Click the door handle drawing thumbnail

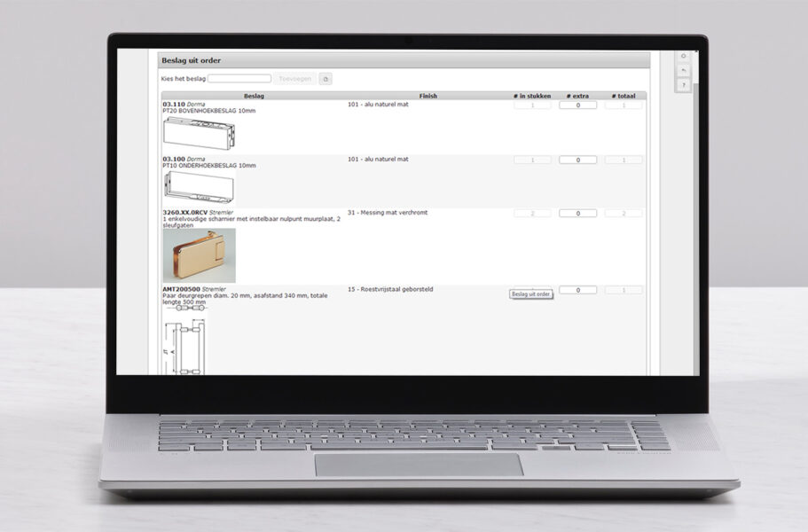[x=185, y=340]
